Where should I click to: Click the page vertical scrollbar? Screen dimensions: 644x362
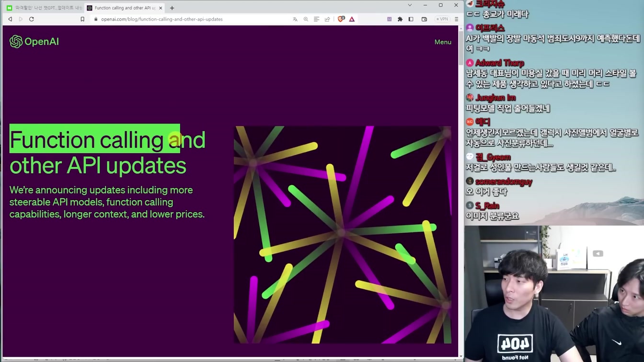pyautogui.click(x=461, y=192)
